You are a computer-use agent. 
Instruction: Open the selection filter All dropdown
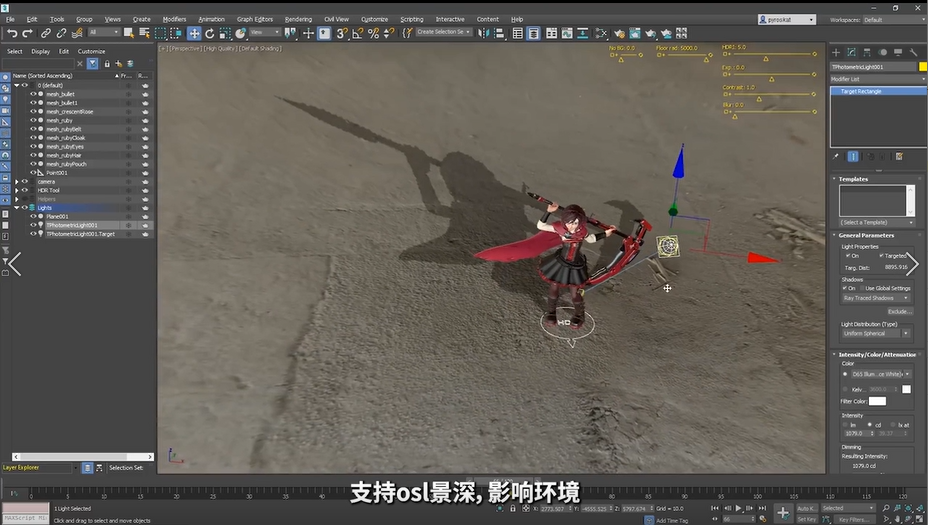click(104, 32)
